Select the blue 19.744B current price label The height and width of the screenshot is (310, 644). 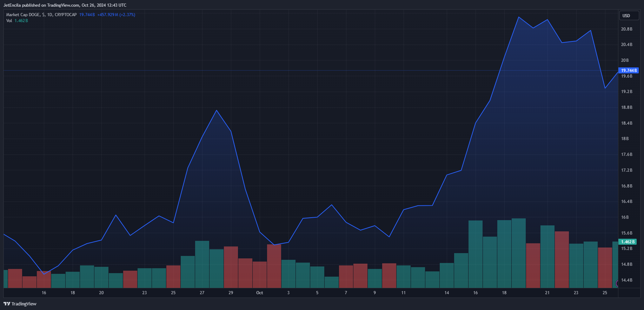coord(629,71)
